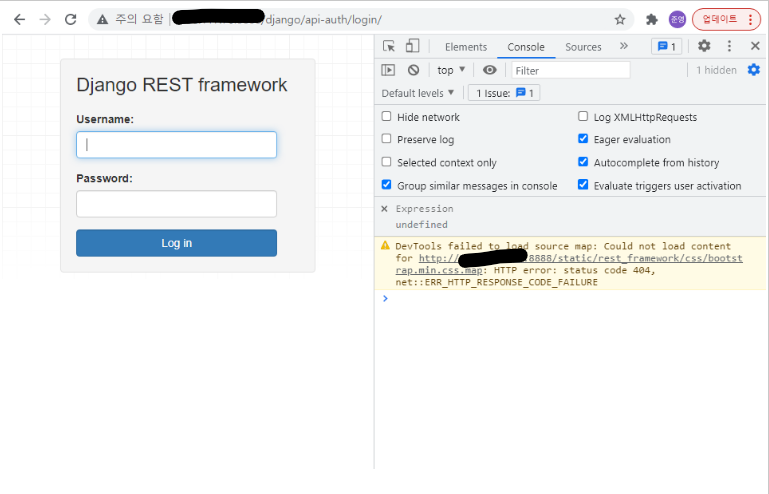Open the extensions puzzle icon
Viewport: 769px width, 494px height.
coord(652,20)
